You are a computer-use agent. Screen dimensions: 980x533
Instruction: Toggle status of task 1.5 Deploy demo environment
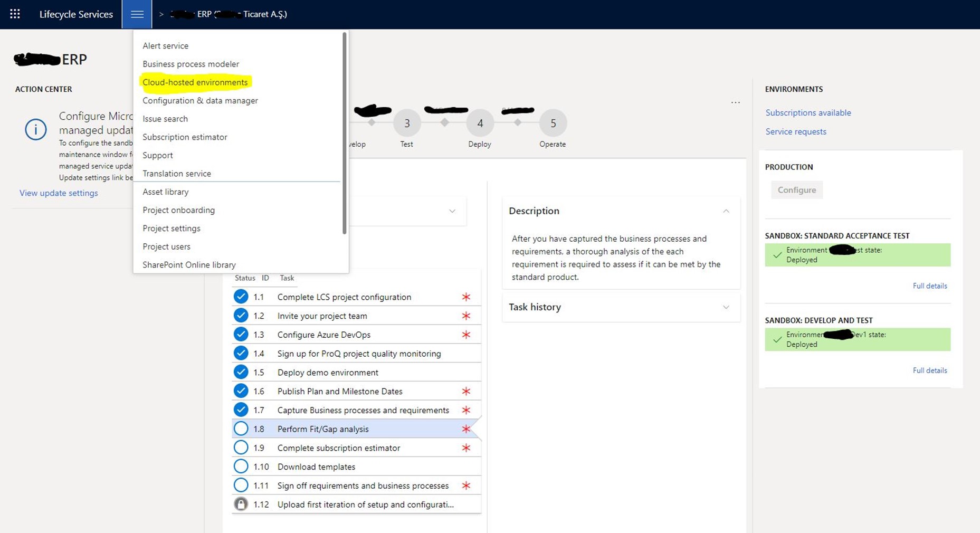(241, 372)
